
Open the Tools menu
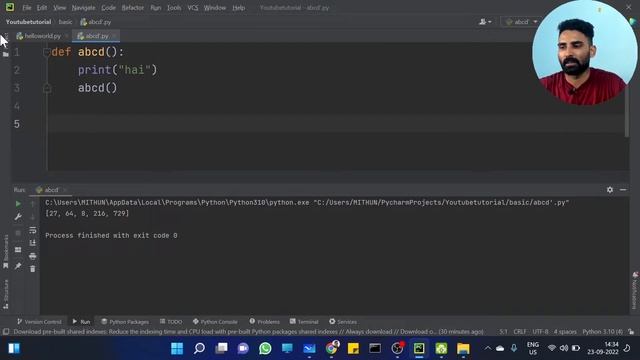(x=174, y=8)
